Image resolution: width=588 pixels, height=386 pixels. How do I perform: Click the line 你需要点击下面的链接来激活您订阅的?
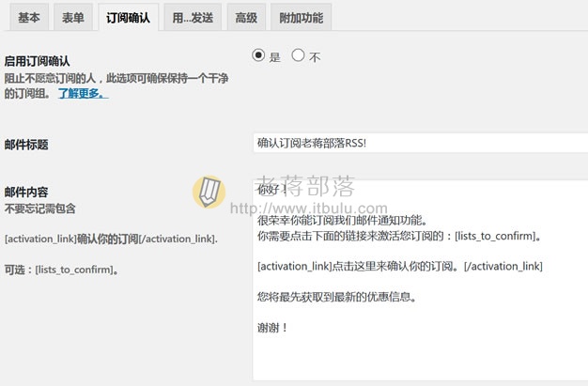pos(400,236)
